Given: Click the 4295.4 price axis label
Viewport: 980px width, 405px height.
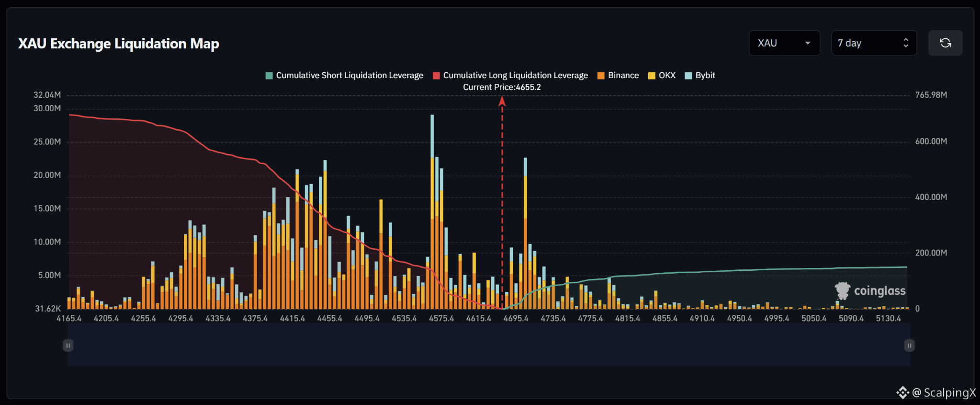Looking at the screenshot, I should point(181,318).
